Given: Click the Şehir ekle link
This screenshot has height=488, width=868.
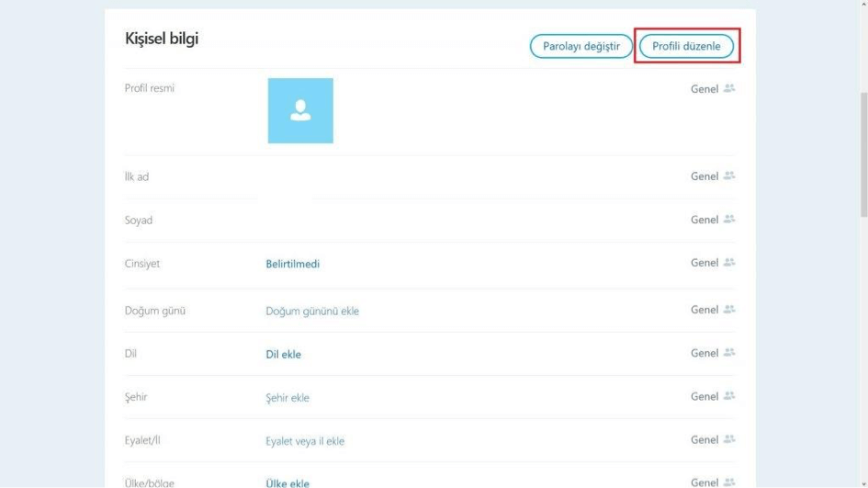Looking at the screenshot, I should [287, 398].
